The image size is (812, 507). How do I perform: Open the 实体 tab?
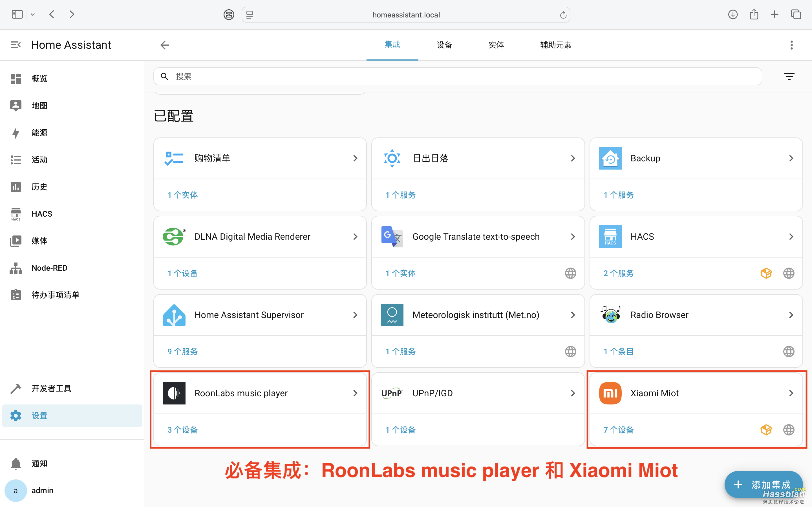pos(496,45)
